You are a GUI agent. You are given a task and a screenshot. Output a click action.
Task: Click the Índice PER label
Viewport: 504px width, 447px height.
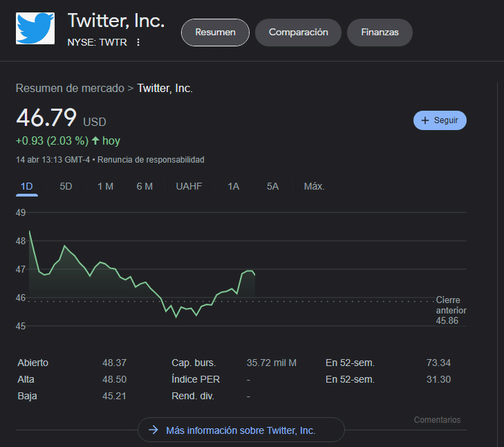coord(196,379)
